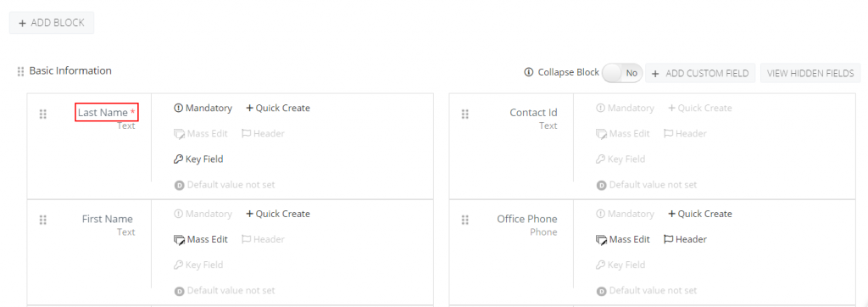
Task: Open View Hidden Fields
Action: tap(810, 73)
